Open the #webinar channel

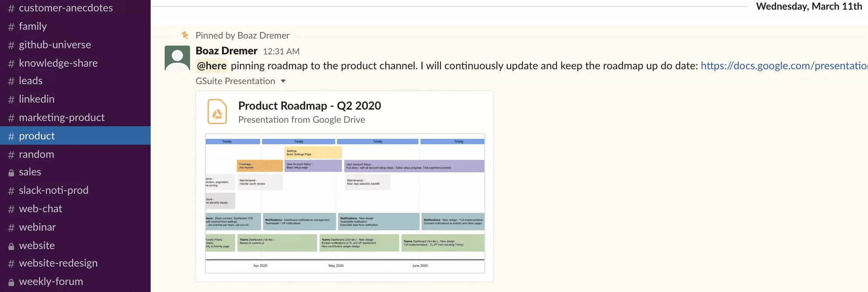37,227
